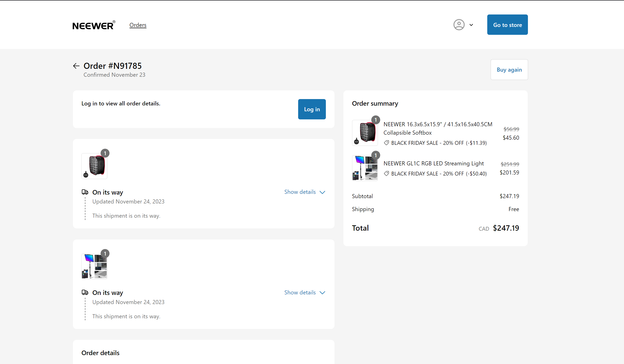The width and height of the screenshot is (624, 364).
Task: Click the total amount $247.19 next to CAD
Action: coord(506,228)
